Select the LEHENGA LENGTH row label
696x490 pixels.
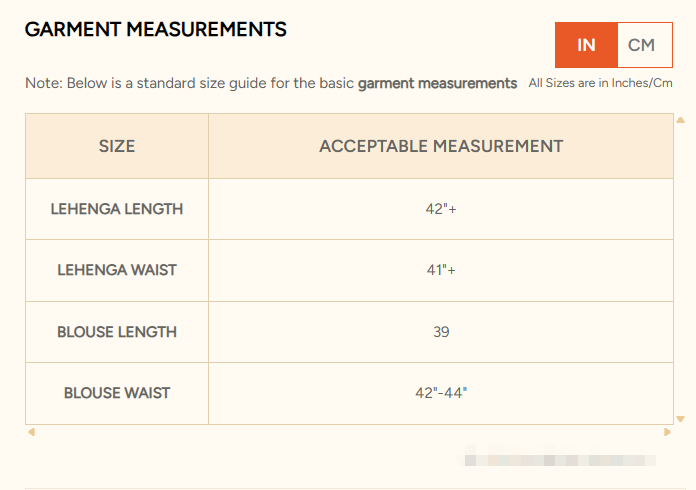point(117,209)
